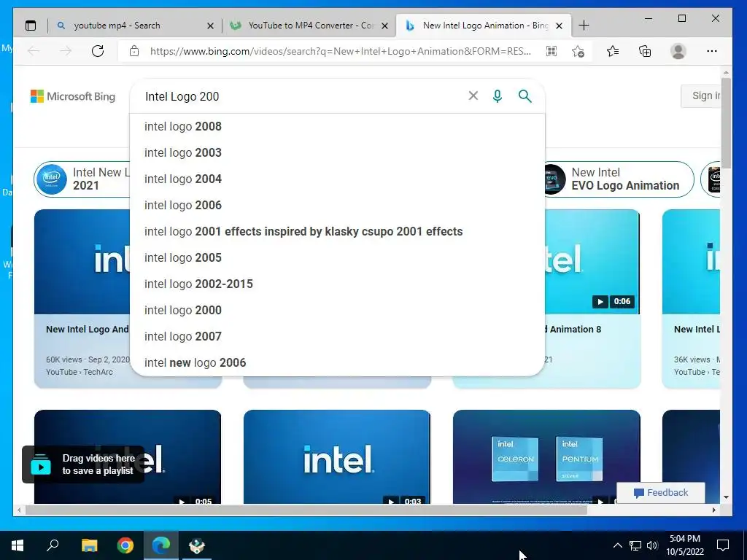The width and height of the screenshot is (747, 560).
Task: Refresh the current page
Action: 98,51
